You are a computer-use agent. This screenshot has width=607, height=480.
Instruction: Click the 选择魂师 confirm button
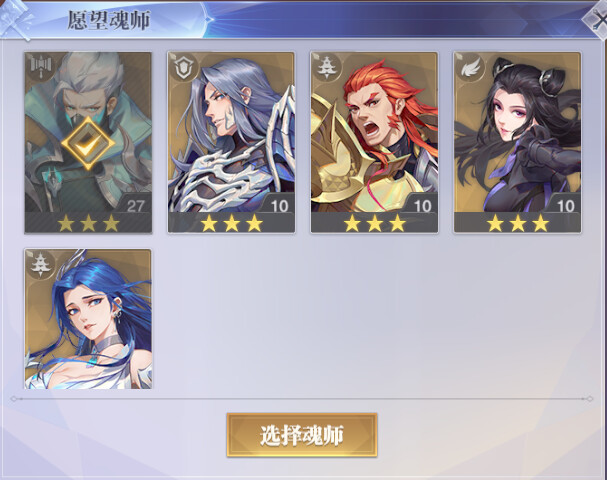tap(302, 435)
